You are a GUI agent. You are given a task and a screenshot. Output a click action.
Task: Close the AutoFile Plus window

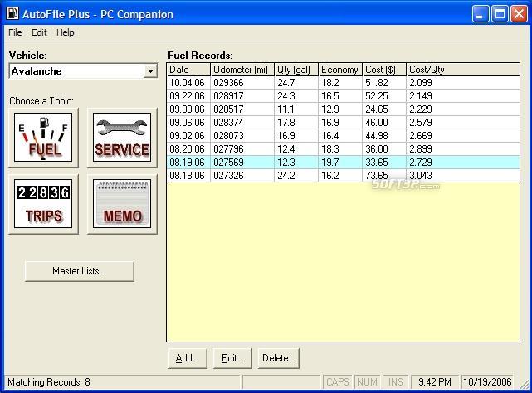(x=519, y=14)
